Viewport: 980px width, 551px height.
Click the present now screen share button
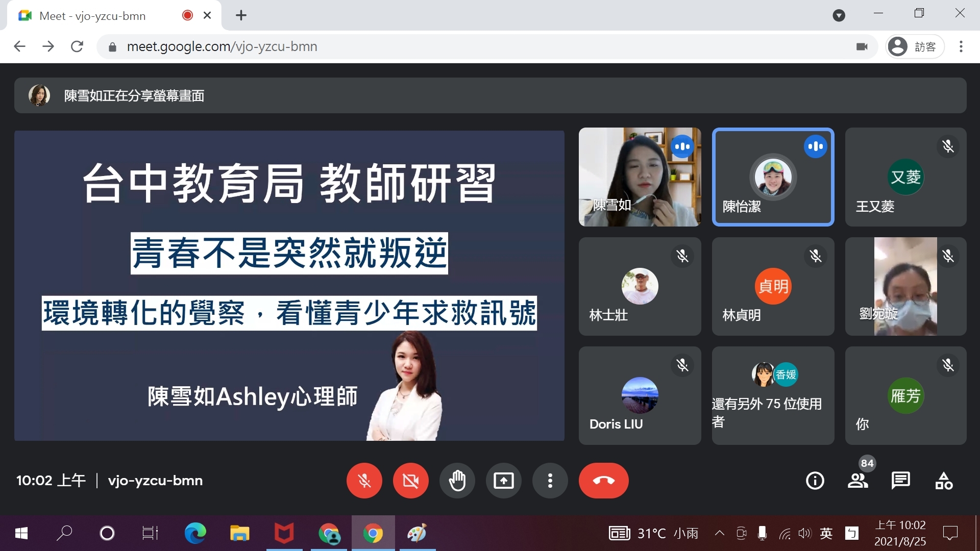coord(503,481)
